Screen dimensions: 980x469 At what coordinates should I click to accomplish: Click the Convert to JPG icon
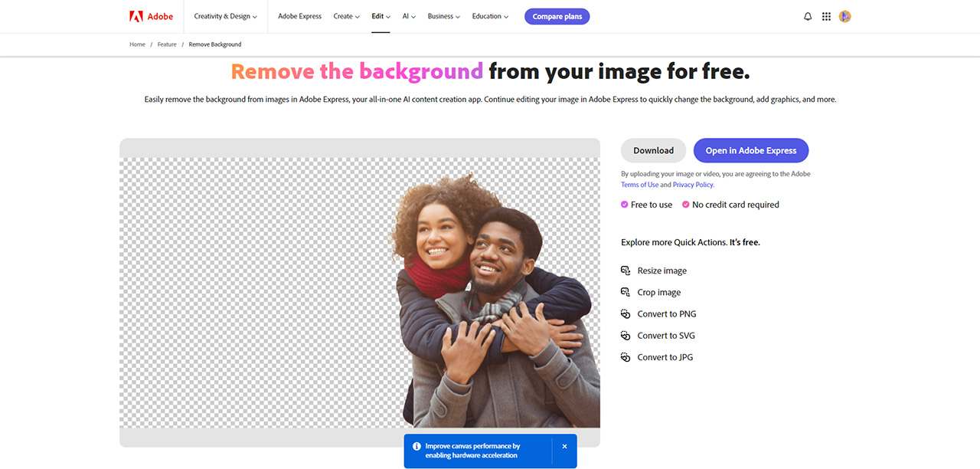626,357
